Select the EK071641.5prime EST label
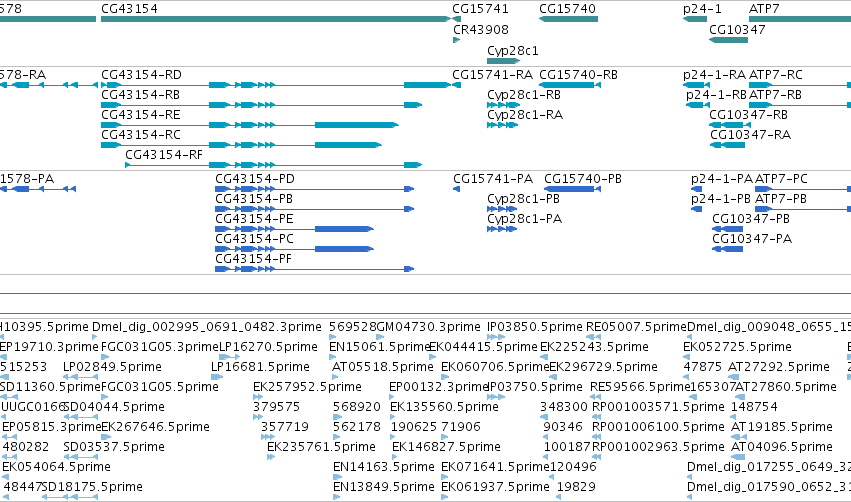The width and height of the screenshot is (851, 502). [495, 467]
